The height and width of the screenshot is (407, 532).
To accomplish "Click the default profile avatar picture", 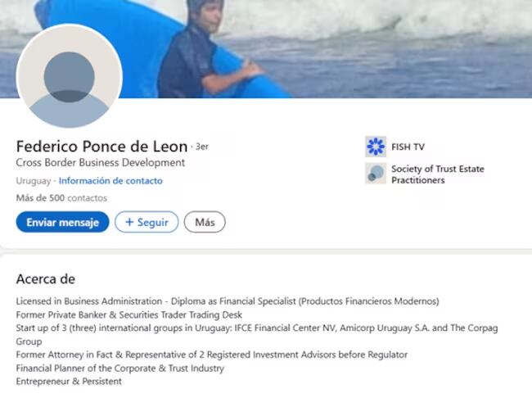I will 69,78.
